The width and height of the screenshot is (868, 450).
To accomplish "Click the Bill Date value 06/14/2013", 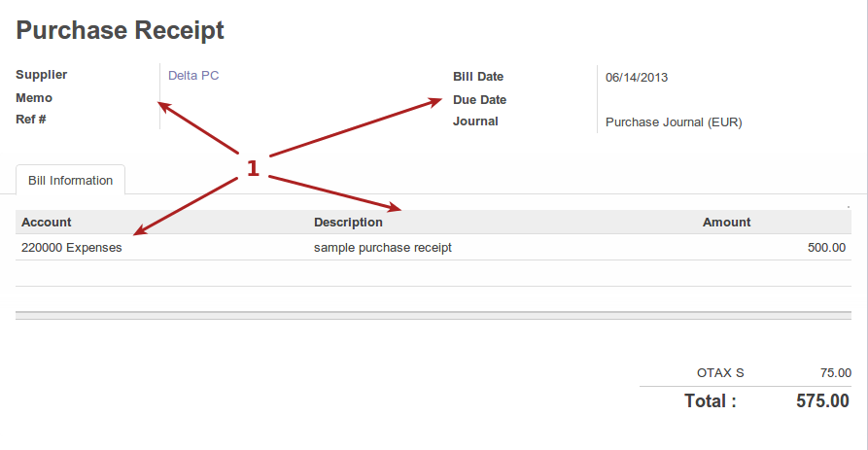I will click(637, 78).
